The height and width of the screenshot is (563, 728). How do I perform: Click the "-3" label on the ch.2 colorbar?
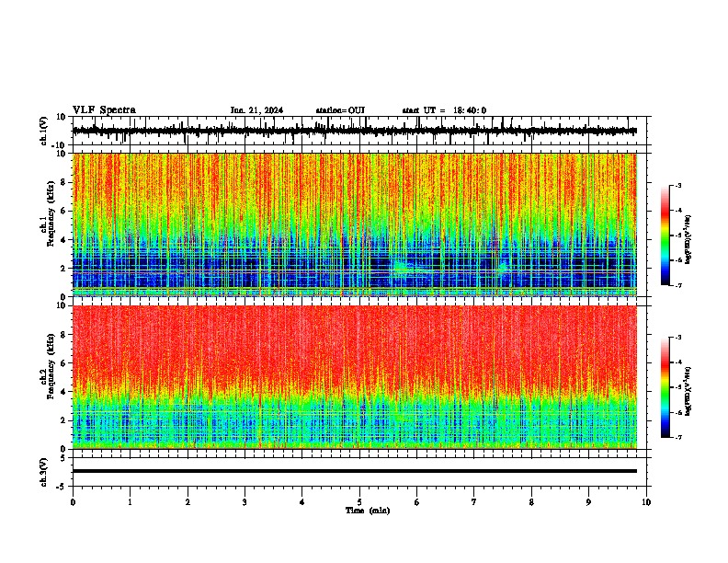678,338
